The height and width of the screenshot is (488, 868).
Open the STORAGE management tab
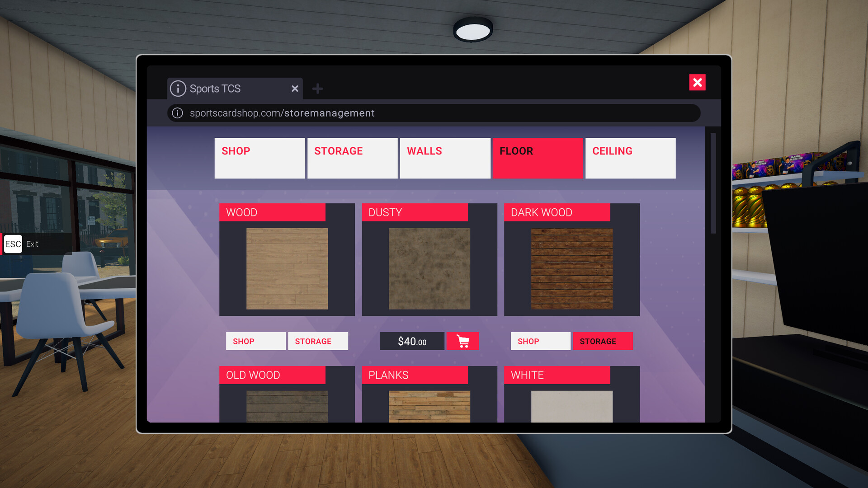click(x=352, y=158)
